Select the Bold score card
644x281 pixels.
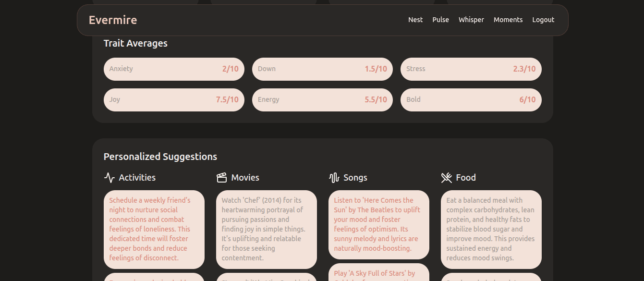pyautogui.click(x=471, y=99)
